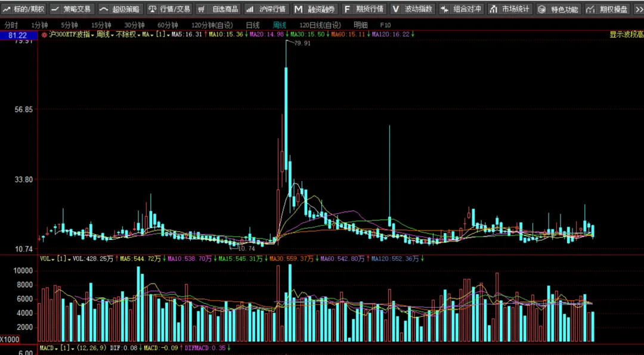
Task: Click the MA20:14.98 value label
Action: (267, 35)
